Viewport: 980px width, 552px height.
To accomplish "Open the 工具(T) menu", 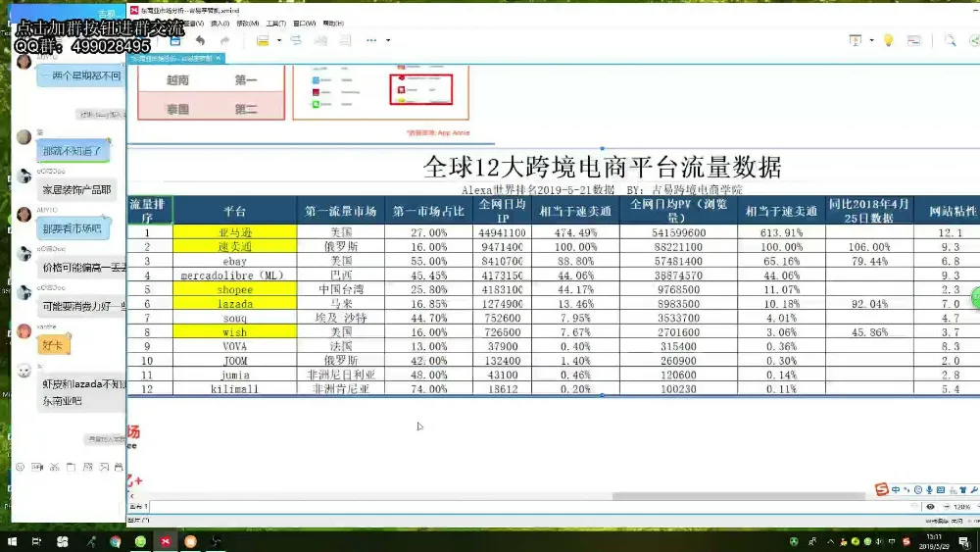I will click(x=275, y=24).
